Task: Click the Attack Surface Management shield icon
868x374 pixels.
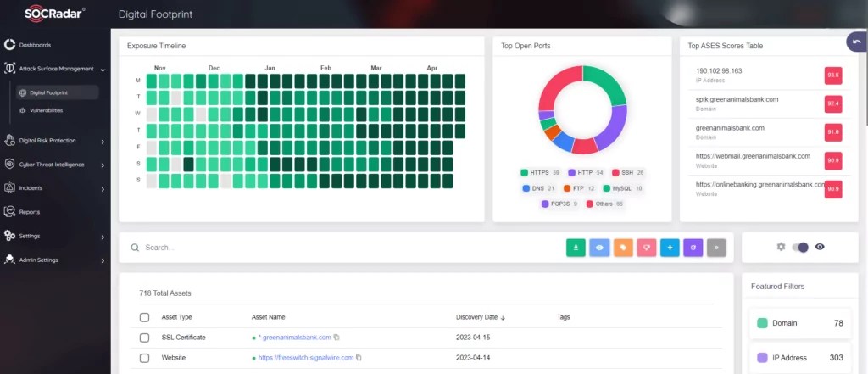Action: pyautogui.click(x=9, y=69)
